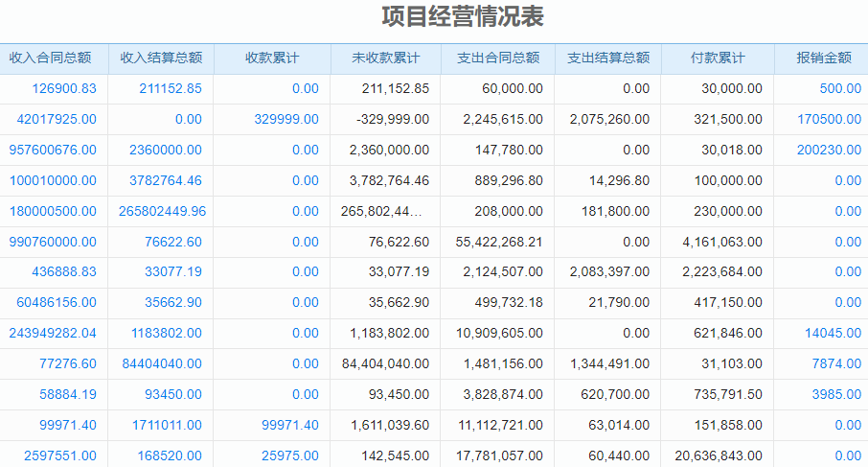Sort by the 收入结算总额 column header

pyautogui.click(x=161, y=58)
